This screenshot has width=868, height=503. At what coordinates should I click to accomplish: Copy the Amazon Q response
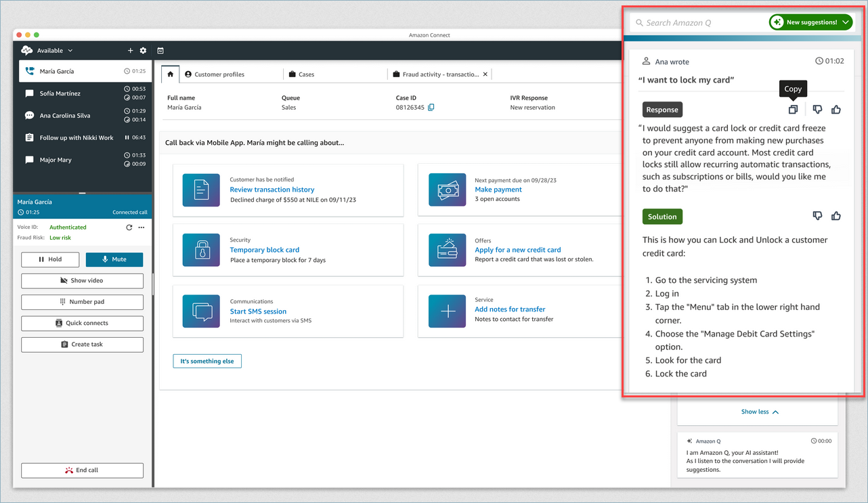click(x=793, y=109)
